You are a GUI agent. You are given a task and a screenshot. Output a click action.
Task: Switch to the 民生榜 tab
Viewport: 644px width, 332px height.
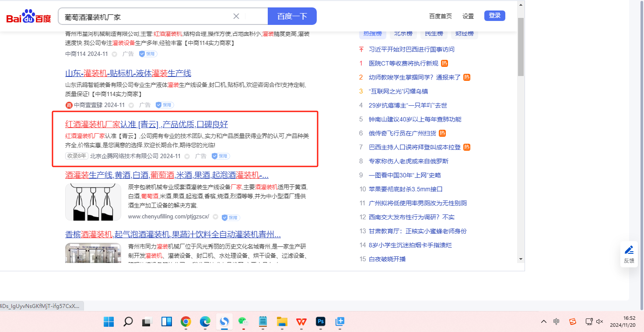pos(434,34)
